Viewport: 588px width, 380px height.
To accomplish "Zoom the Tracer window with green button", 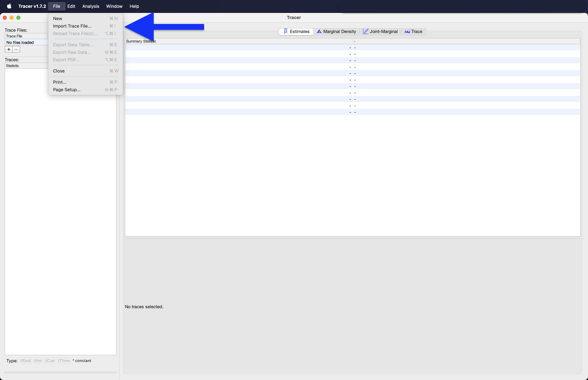I will tap(19, 18).
